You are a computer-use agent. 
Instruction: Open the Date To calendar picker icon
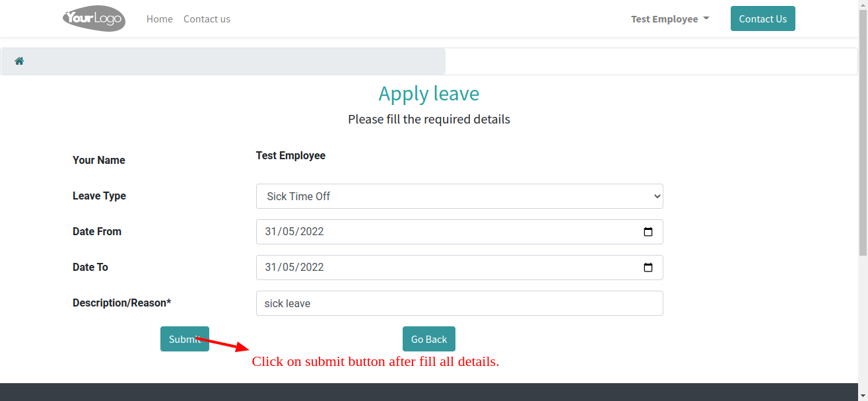coord(648,268)
